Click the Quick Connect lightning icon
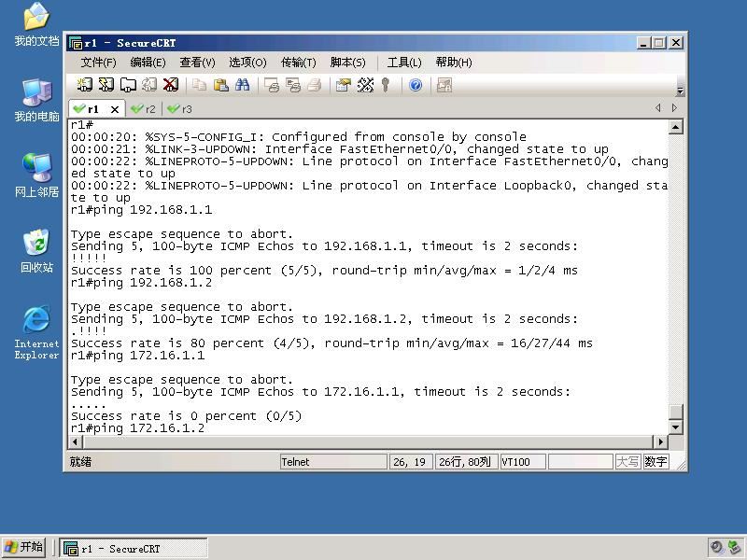This screenshot has height=560, width=747. (106, 85)
